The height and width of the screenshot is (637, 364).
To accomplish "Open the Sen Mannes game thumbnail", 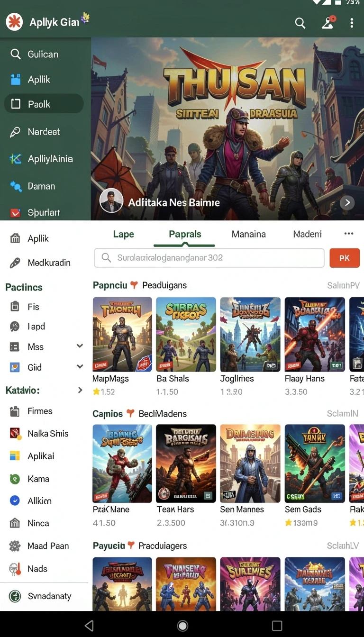I will (x=250, y=464).
